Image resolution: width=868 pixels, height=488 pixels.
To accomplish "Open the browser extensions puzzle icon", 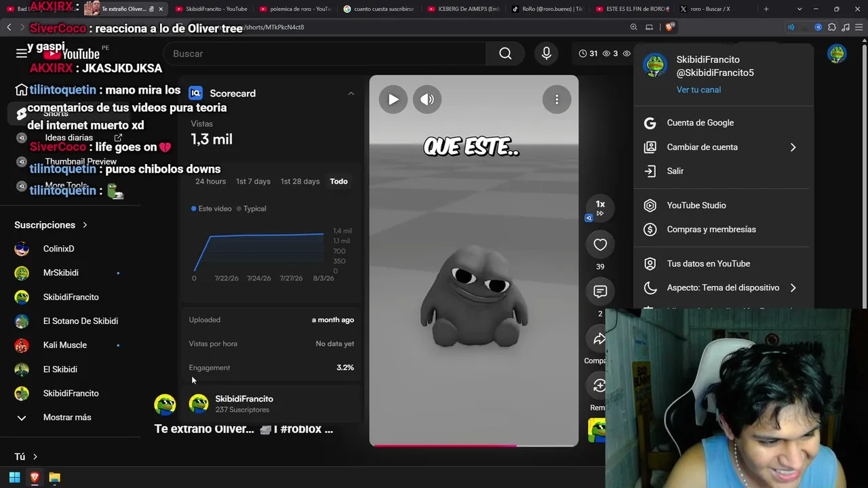I will click(x=832, y=27).
